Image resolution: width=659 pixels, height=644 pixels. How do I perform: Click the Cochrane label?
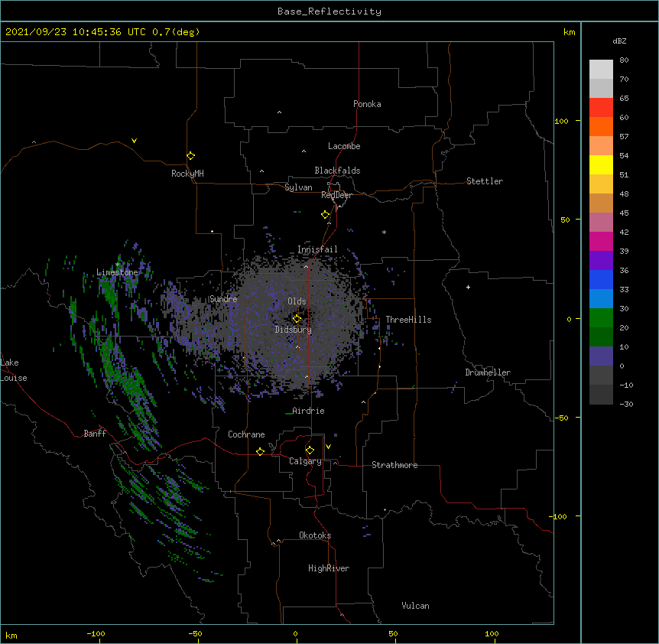[246, 434]
